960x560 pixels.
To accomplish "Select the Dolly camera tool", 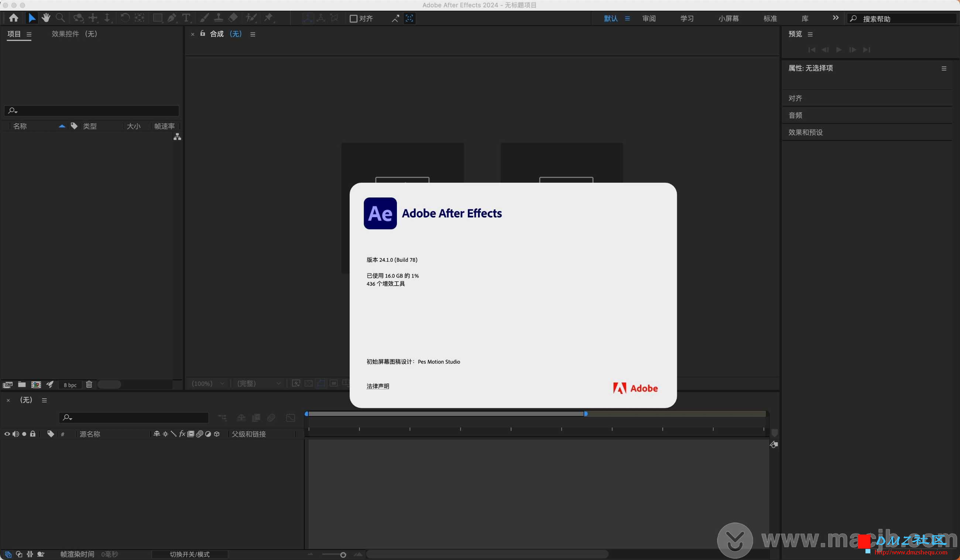I will [107, 18].
